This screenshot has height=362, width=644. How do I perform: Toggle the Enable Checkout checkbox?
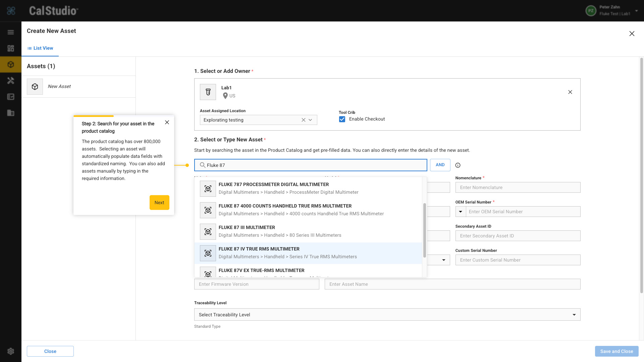[342, 119]
